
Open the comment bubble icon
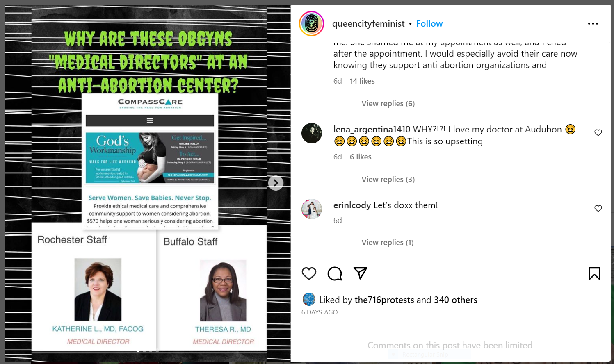click(335, 273)
